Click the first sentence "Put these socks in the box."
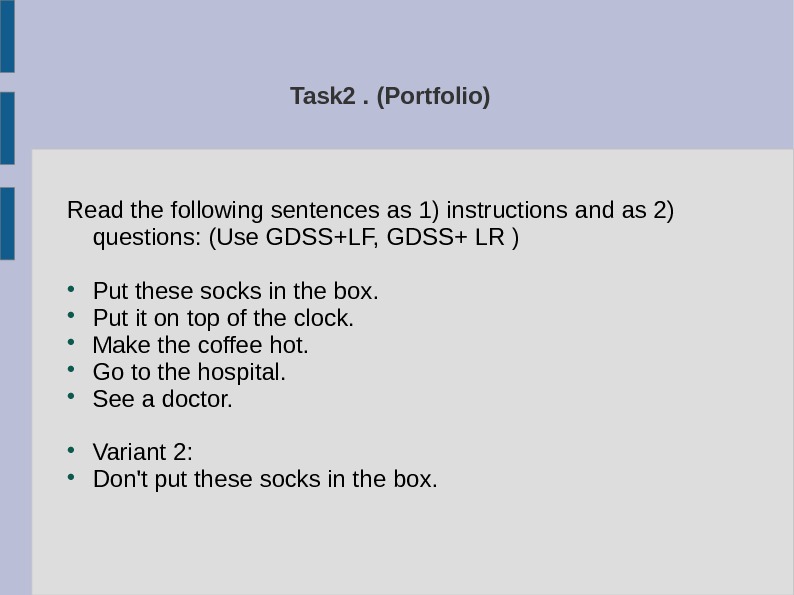The image size is (794, 595). tap(236, 292)
